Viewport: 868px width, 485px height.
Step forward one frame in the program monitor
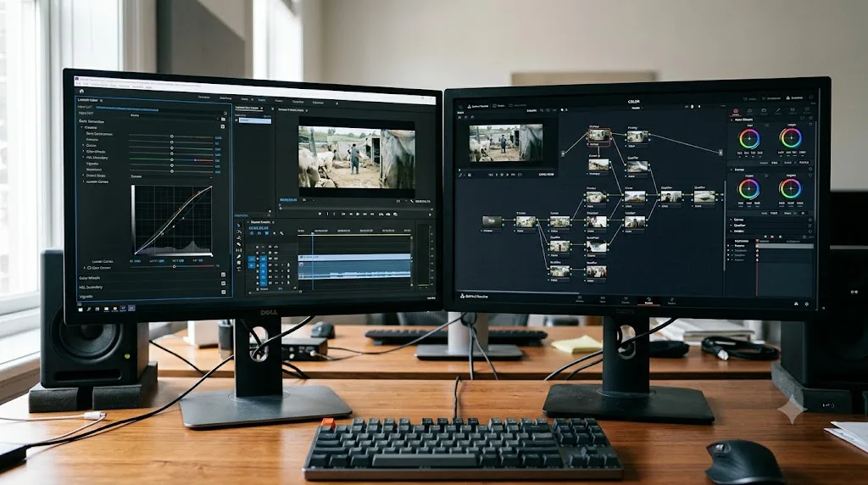(x=364, y=215)
